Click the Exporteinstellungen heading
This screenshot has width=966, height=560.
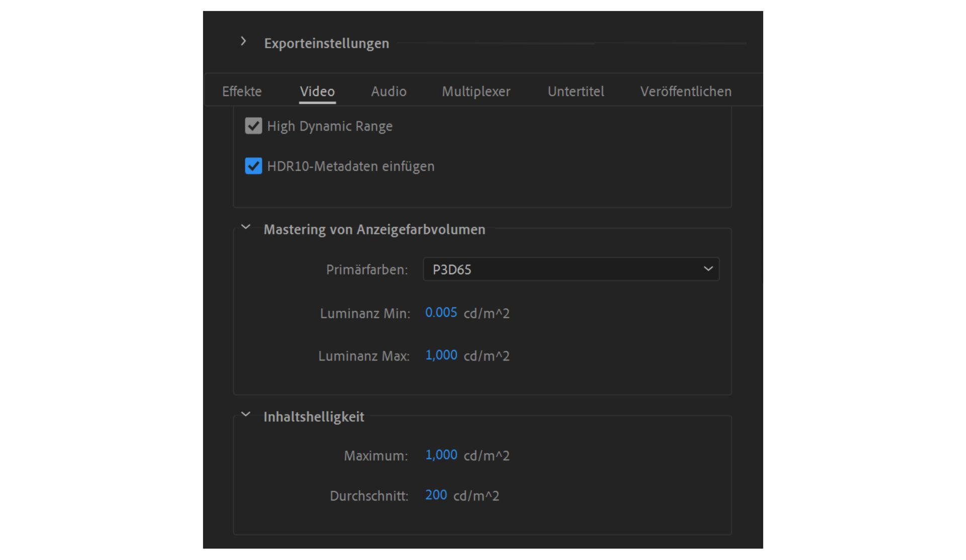[327, 43]
